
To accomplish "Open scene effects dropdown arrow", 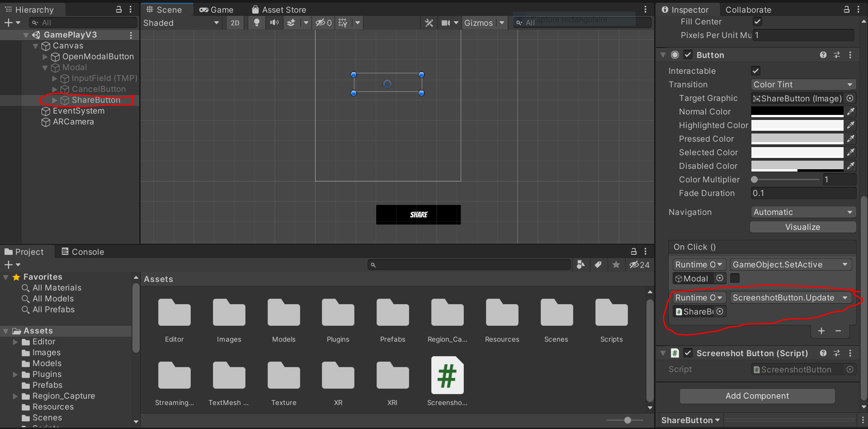I will (x=306, y=23).
